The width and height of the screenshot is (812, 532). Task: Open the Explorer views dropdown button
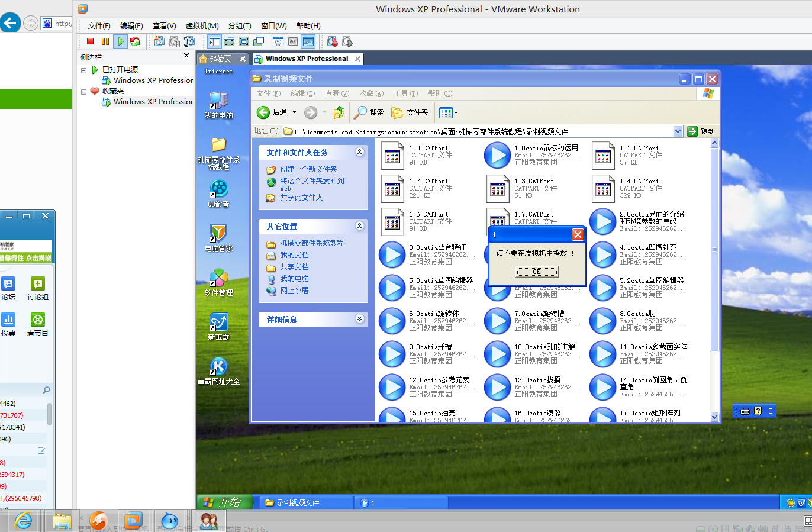[449, 112]
